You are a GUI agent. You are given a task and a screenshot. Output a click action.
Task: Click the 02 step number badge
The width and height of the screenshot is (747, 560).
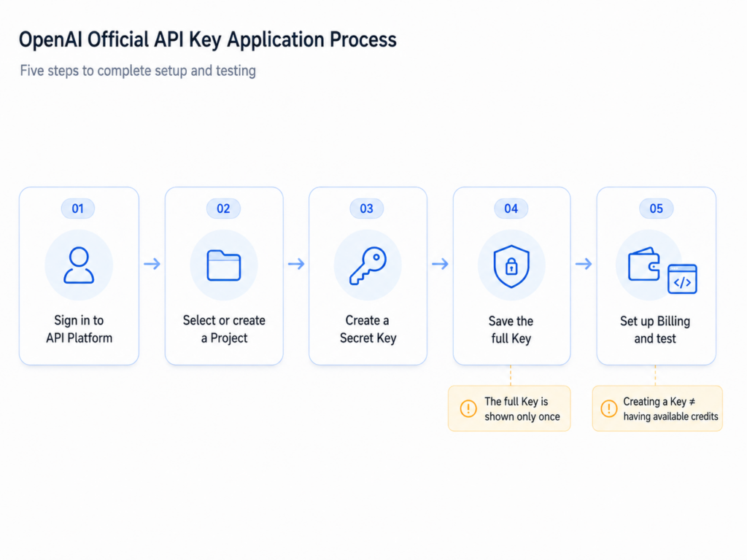point(223,209)
